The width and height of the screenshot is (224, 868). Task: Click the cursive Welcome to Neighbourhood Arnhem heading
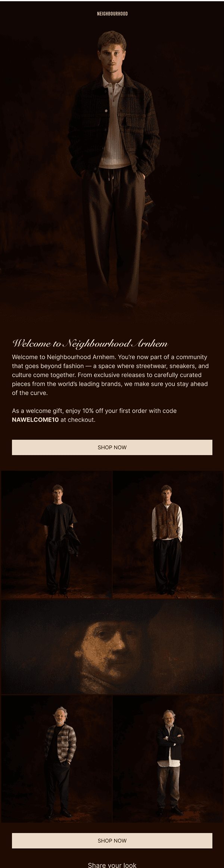click(x=90, y=343)
